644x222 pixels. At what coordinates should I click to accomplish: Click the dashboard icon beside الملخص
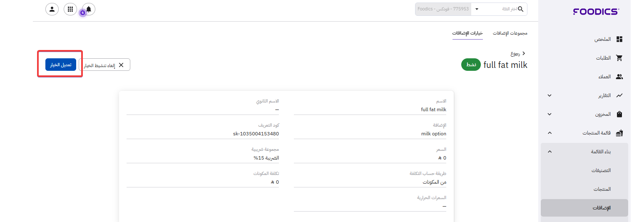click(x=619, y=39)
